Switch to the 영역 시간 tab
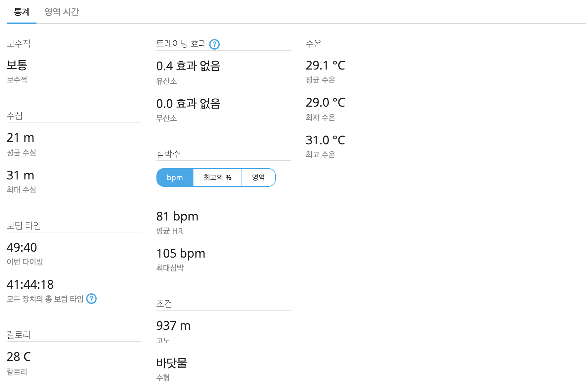Screen dimensions: 586x392 (62, 12)
